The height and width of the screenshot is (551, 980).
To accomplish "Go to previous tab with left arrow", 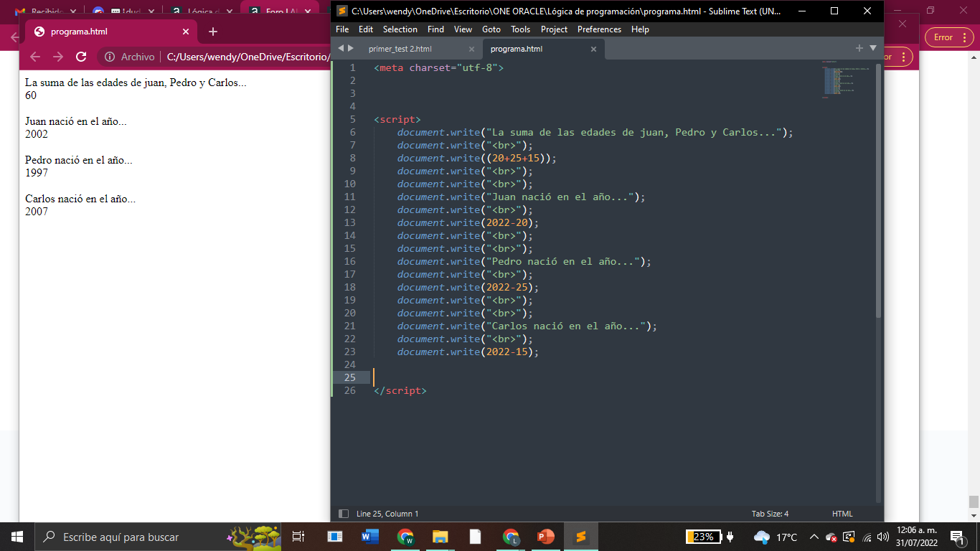I will tap(341, 48).
